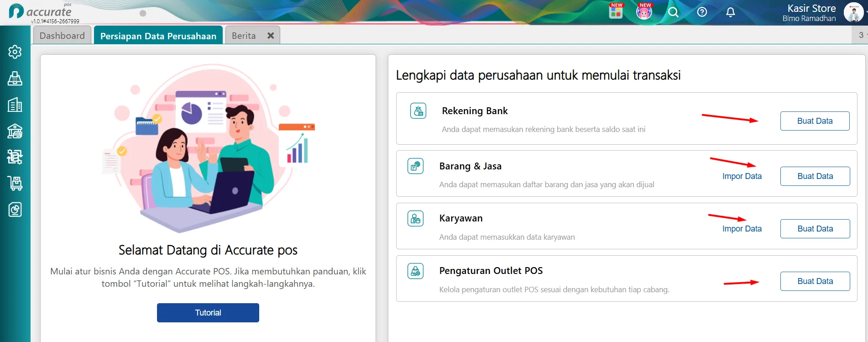Open the settings gear in sidebar
This screenshot has height=342, width=868.
click(x=15, y=52)
